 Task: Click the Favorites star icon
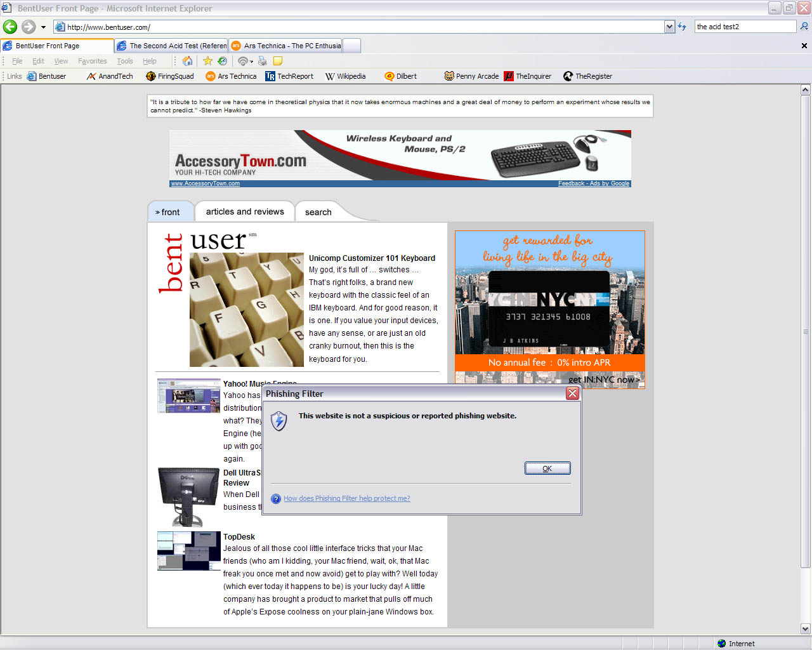click(x=207, y=61)
